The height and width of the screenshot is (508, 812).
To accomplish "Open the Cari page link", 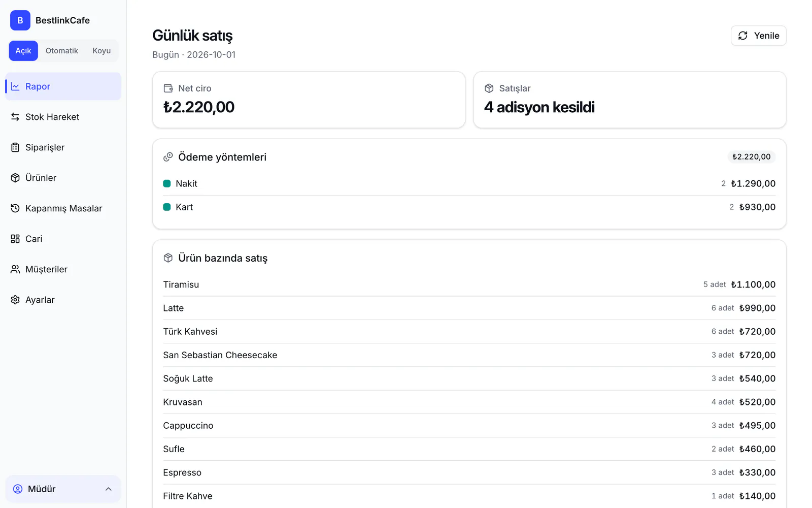I will (63, 239).
